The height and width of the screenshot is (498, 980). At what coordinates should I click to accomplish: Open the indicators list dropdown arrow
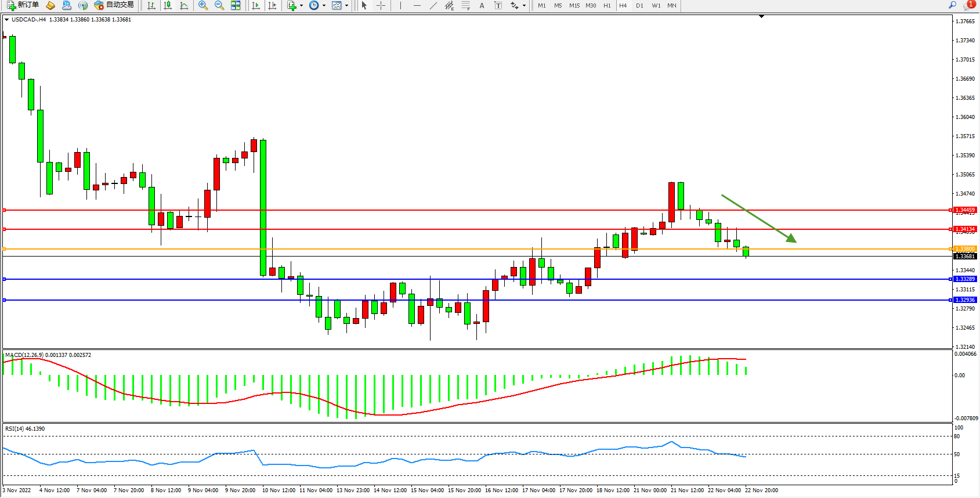coord(301,6)
